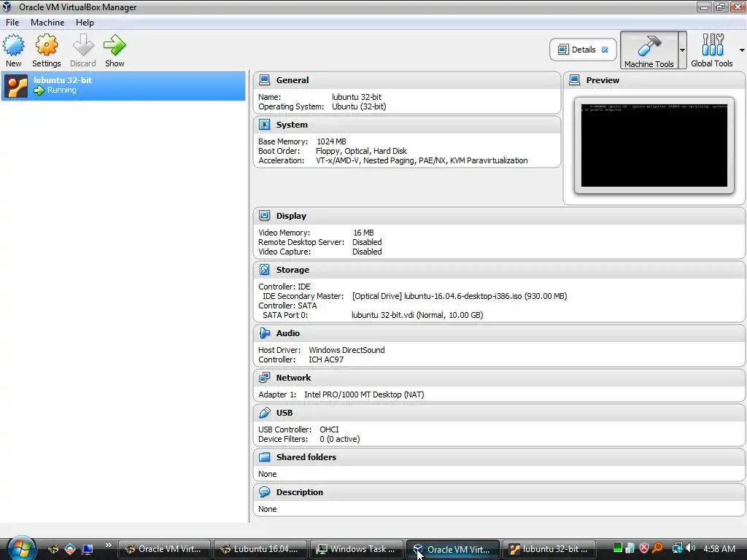Click the General section header

[x=407, y=80]
